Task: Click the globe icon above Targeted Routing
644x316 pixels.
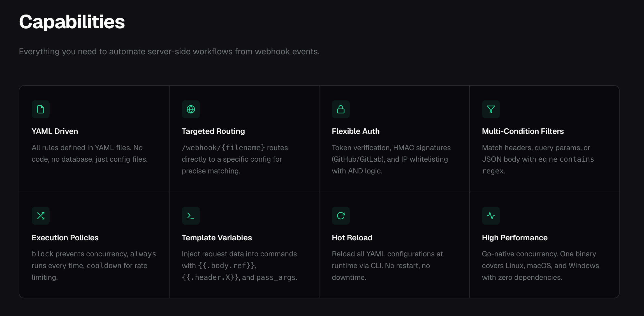Action: (x=191, y=109)
